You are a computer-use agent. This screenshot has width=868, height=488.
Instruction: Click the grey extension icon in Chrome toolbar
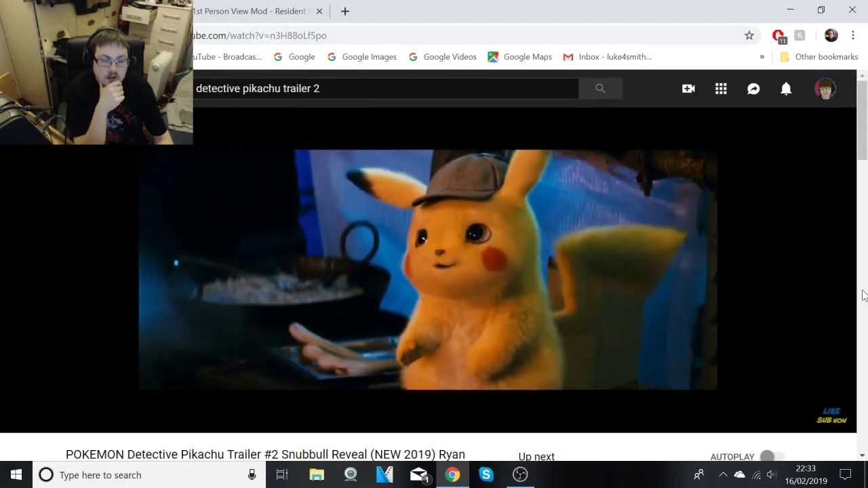tap(800, 35)
